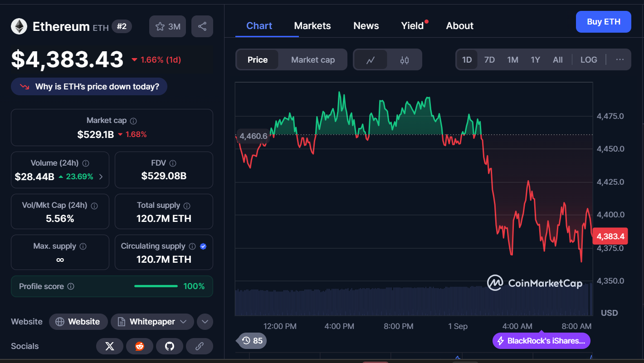Open the Yield tab
Viewport: 644px width, 363px height.
(x=412, y=26)
